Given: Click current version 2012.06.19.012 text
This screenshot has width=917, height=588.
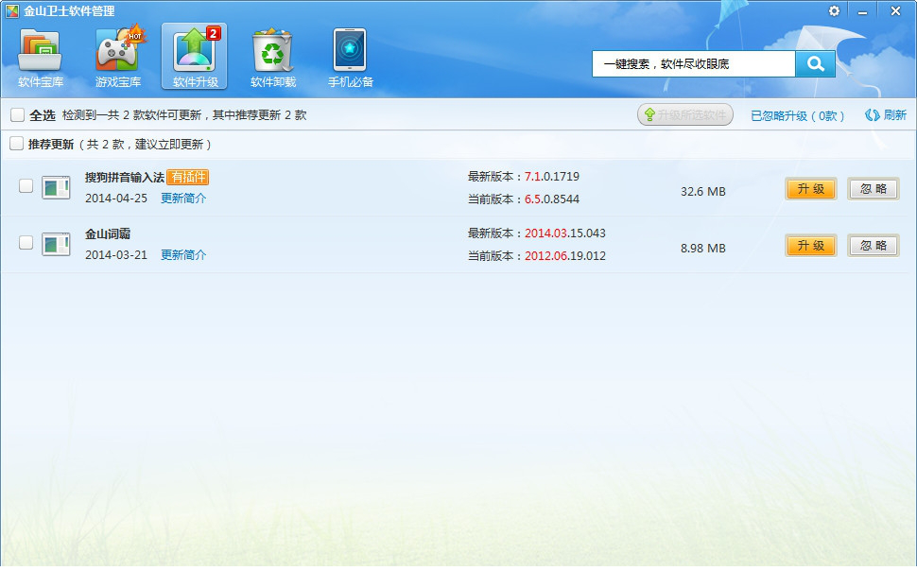Looking at the screenshot, I should point(565,256).
